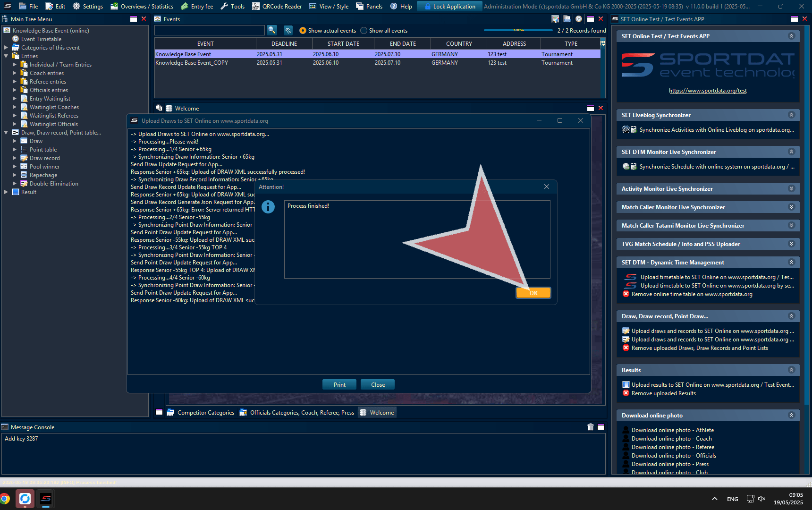Collapse the Entries tree node
This screenshot has width=812, height=510.
point(6,56)
